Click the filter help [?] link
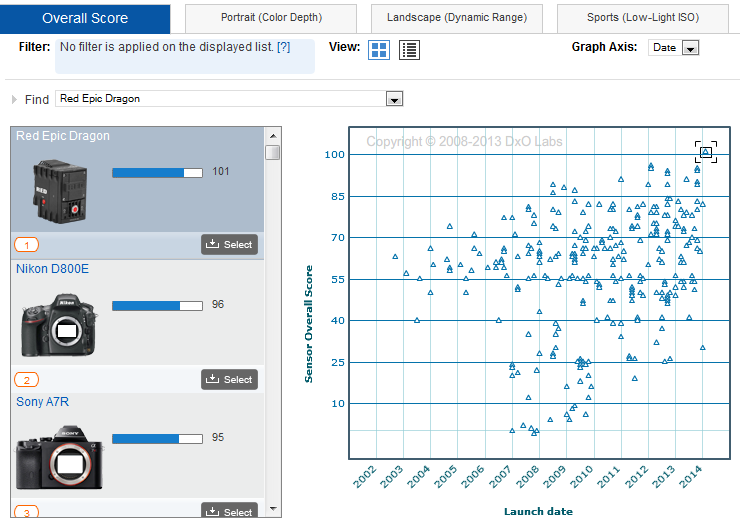Image resolution: width=740 pixels, height=527 pixels. click(284, 47)
